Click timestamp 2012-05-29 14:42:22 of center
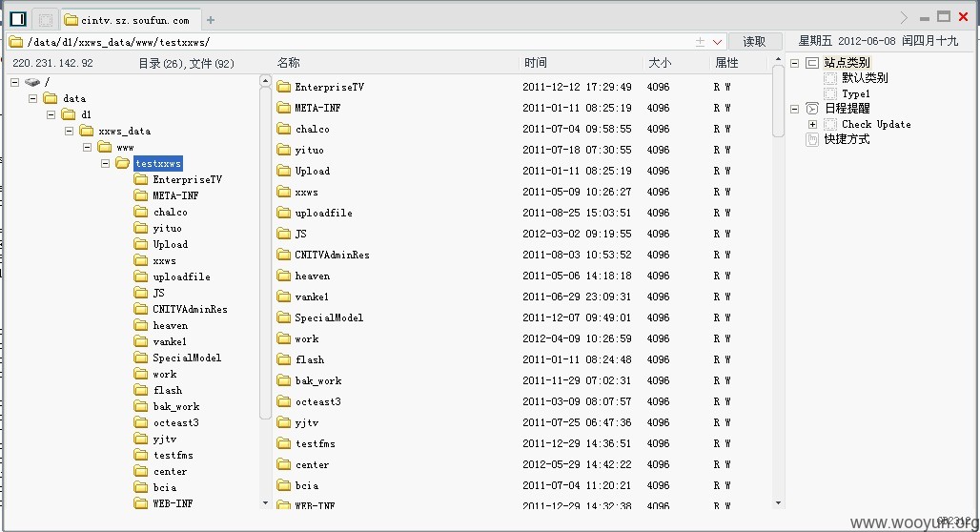This screenshot has width=980, height=532. pos(577,464)
